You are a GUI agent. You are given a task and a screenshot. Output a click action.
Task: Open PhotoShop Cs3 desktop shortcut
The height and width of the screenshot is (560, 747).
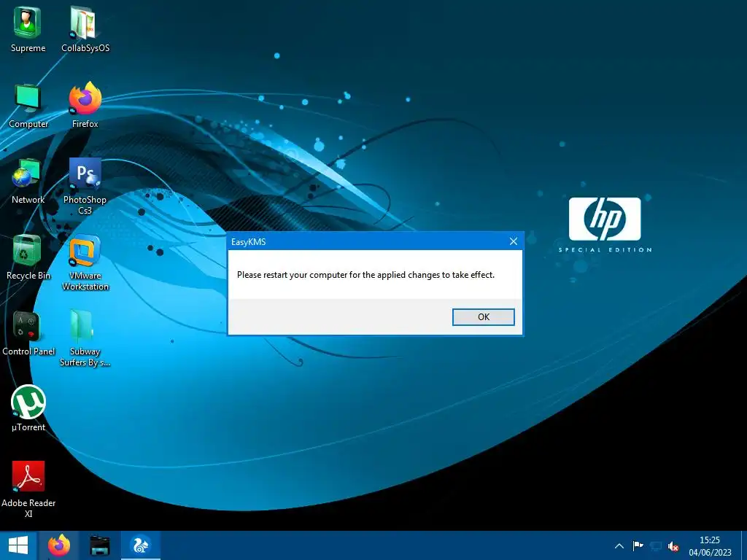85,186
